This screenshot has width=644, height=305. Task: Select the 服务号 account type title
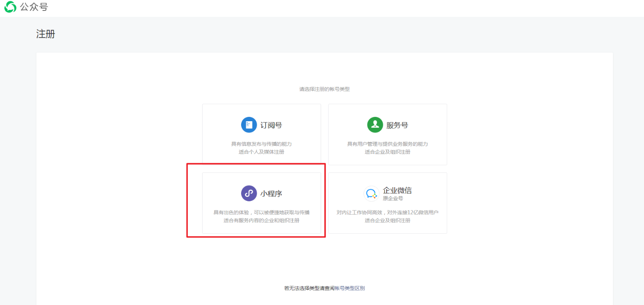(x=397, y=125)
